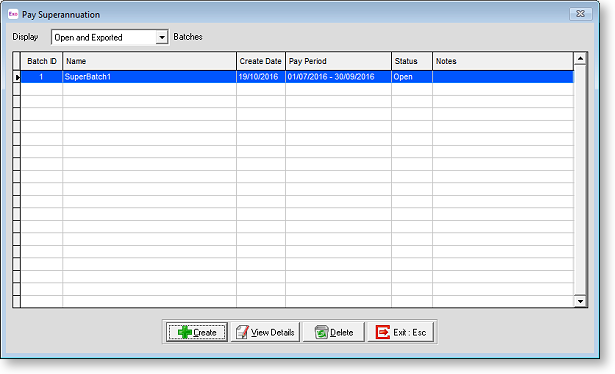Viewport: 615px width, 374px height.
Task: Click the scroll down arrow of the grid
Action: [x=580, y=301]
